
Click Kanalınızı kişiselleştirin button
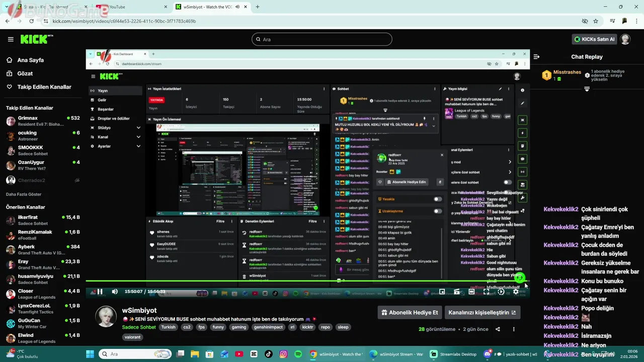tap(482, 312)
